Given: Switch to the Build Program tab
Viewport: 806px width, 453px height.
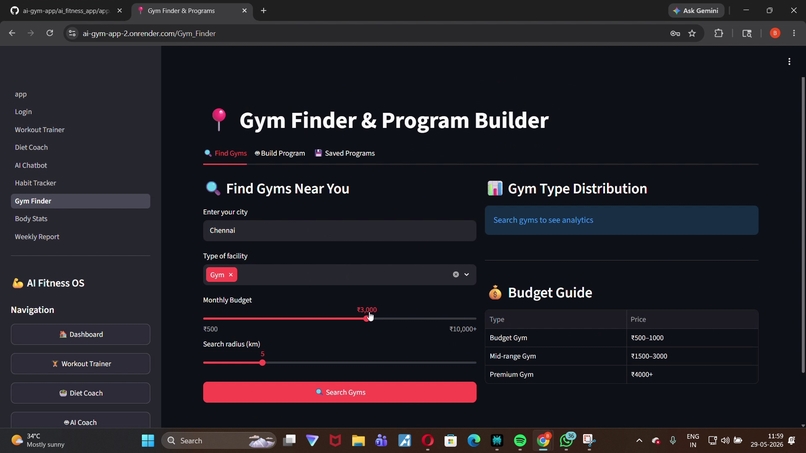Looking at the screenshot, I should [x=280, y=153].
